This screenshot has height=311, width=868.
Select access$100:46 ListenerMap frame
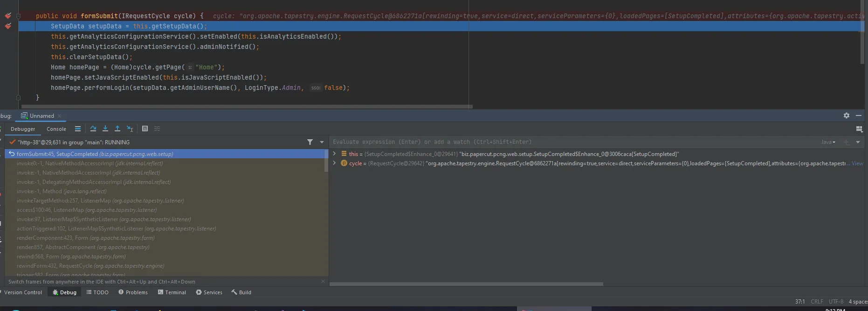[x=165, y=210]
